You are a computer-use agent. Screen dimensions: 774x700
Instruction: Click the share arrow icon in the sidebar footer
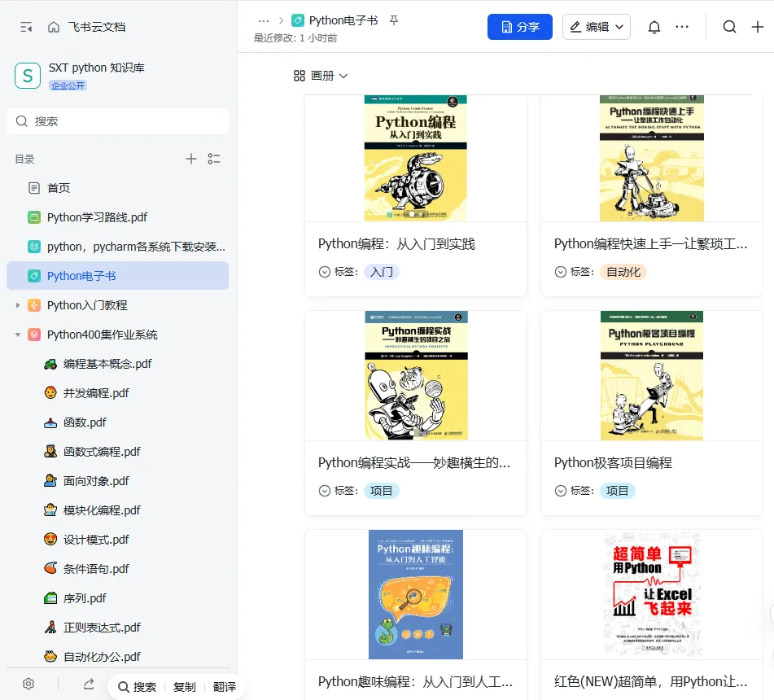[x=89, y=684]
